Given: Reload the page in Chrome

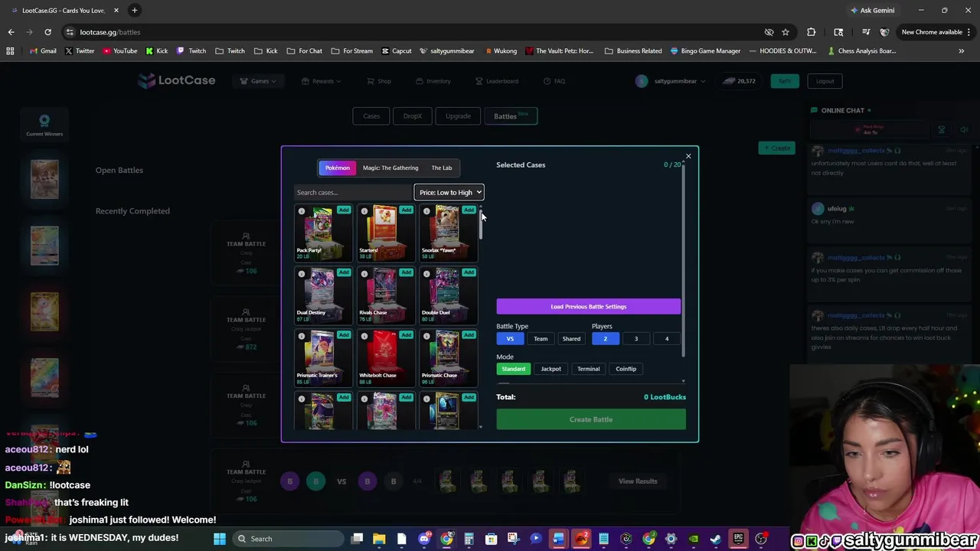Looking at the screenshot, I should 47,32.
